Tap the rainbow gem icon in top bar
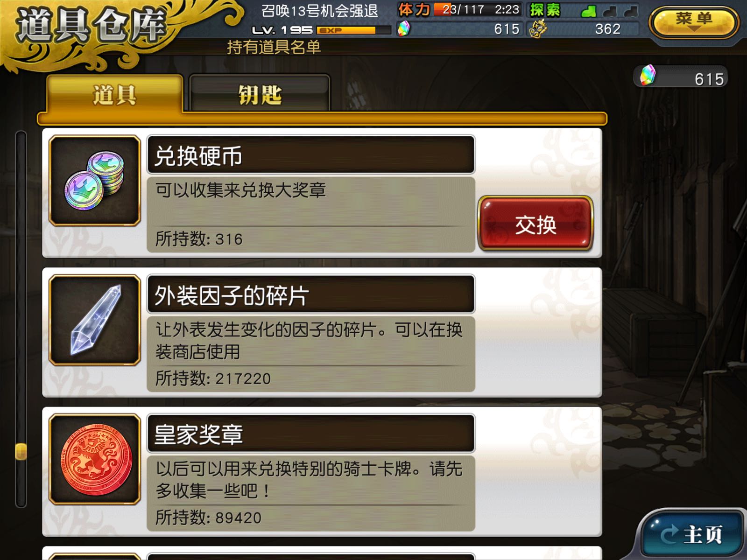Image resolution: width=747 pixels, height=560 pixels. click(x=404, y=28)
